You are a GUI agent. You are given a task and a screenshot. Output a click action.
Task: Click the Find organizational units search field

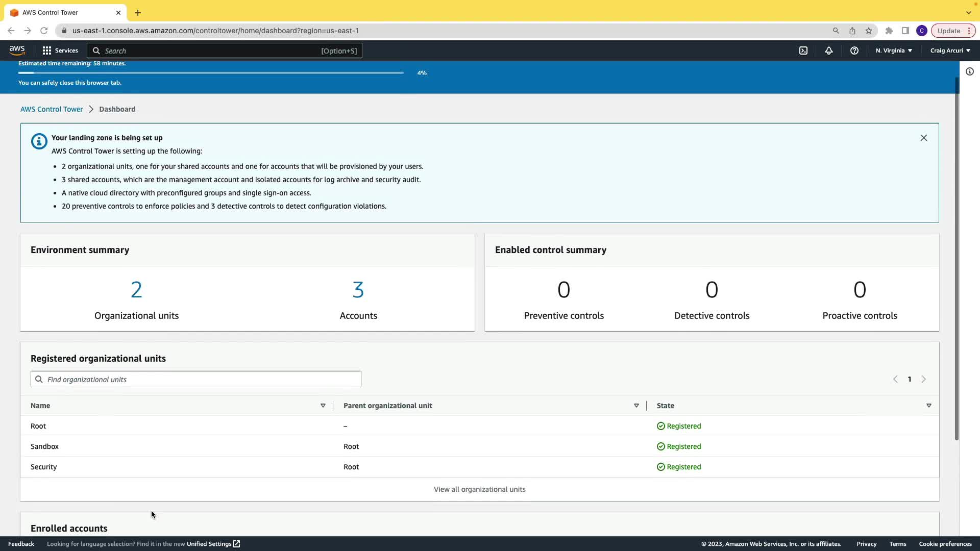click(196, 379)
